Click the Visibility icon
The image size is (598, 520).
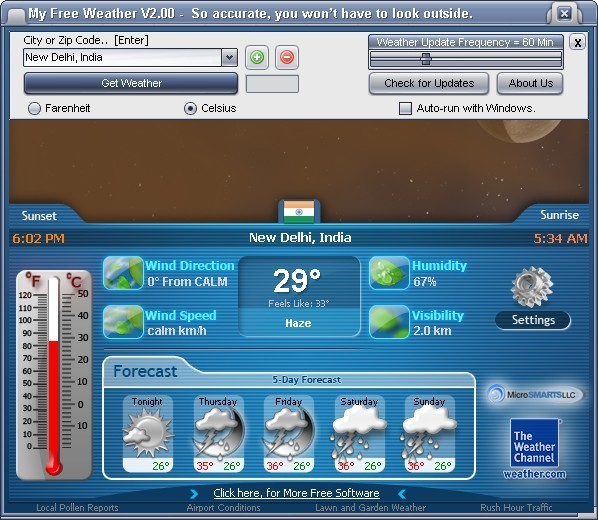click(389, 322)
